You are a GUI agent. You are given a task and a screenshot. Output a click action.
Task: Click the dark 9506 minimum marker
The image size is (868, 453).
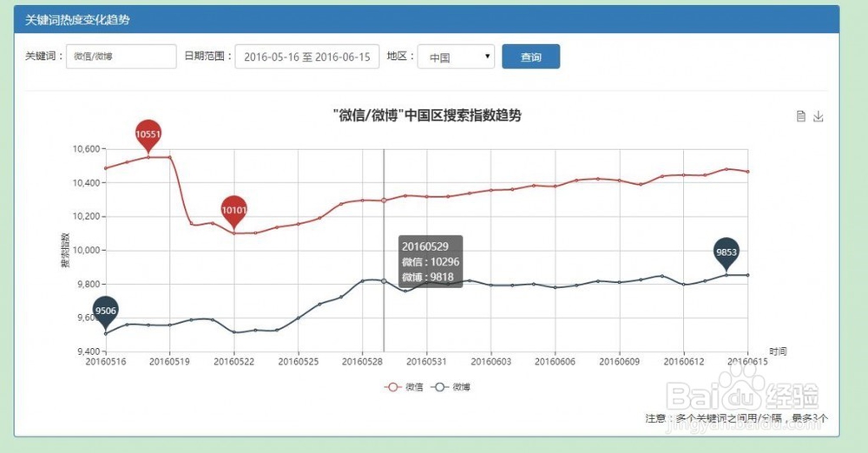click(105, 312)
